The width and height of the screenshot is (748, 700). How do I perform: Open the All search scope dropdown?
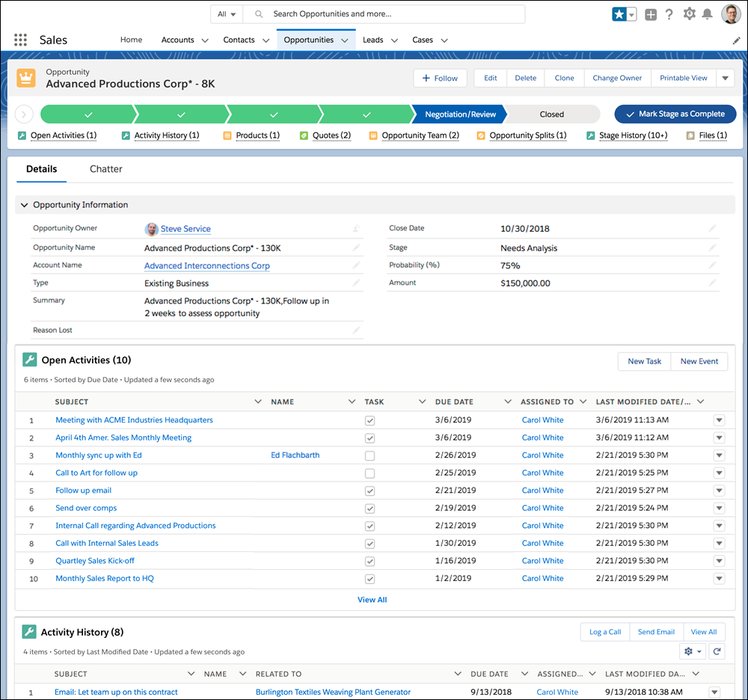[x=227, y=14]
